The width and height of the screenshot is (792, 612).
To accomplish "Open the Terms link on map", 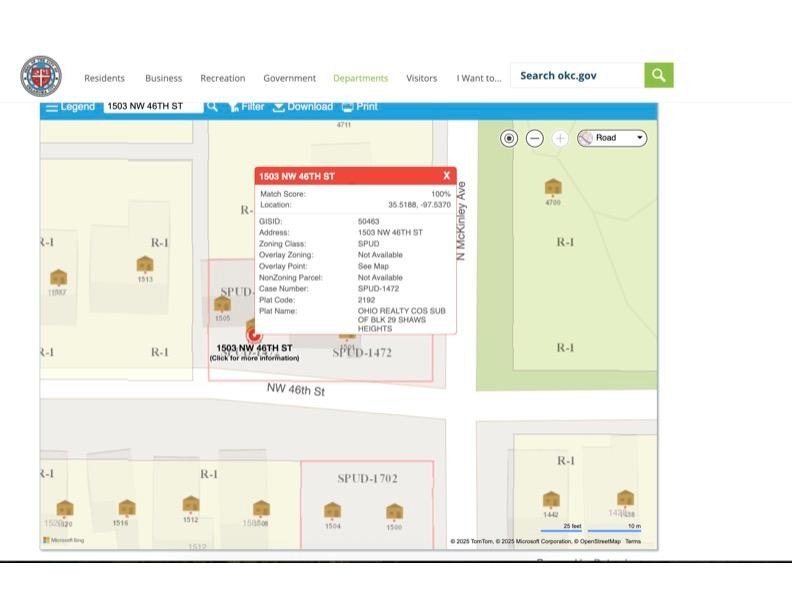I will pyautogui.click(x=633, y=541).
